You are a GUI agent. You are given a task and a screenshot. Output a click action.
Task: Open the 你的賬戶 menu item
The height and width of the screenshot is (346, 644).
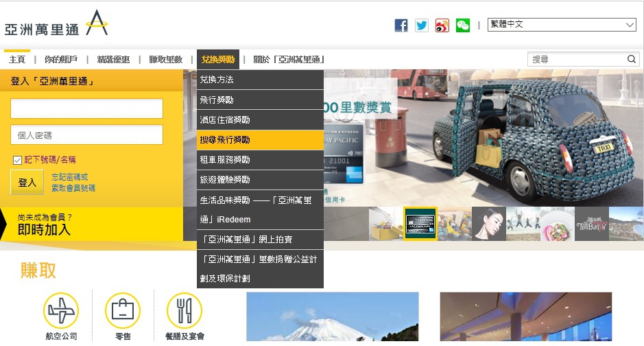point(61,60)
